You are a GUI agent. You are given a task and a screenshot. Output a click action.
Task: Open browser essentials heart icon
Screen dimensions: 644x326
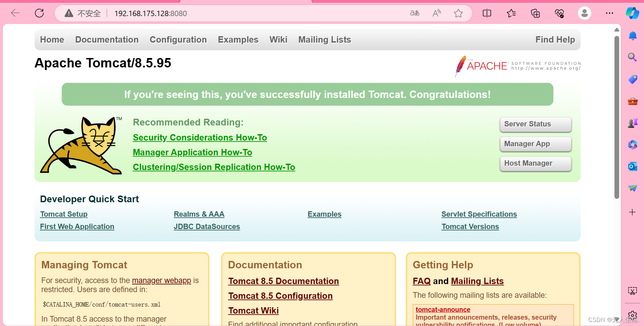(559, 13)
